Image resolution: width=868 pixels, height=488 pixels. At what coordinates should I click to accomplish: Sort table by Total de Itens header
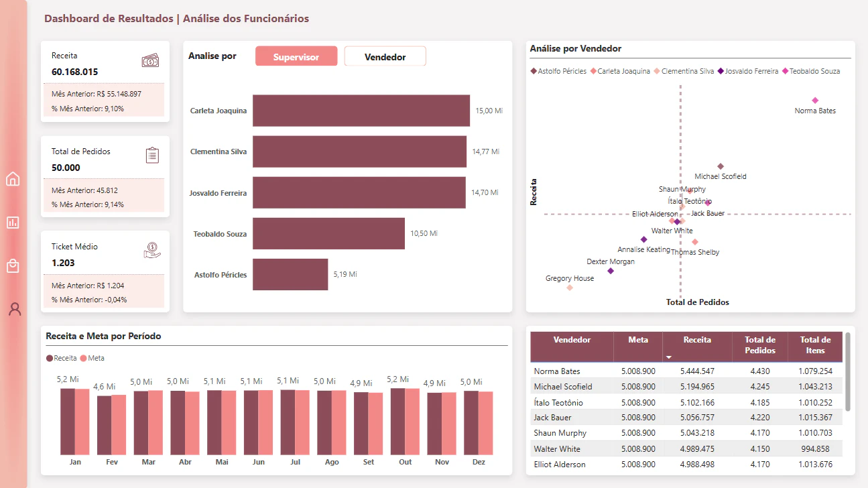(x=815, y=345)
